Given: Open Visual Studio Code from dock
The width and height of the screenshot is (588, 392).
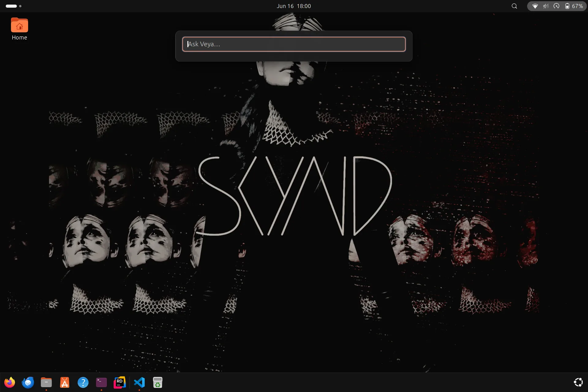Looking at the screenshot, I should tap(139, 382).
